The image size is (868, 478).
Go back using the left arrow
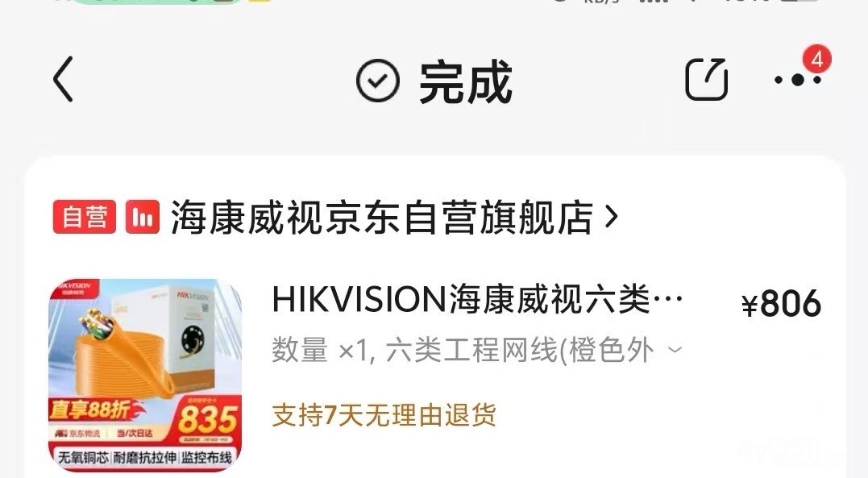[63, 79]
